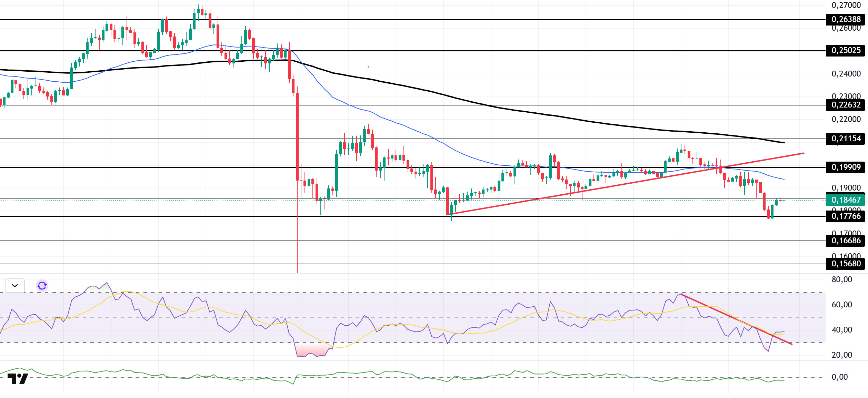Click the 0,19909 price level label

[845, 167]
